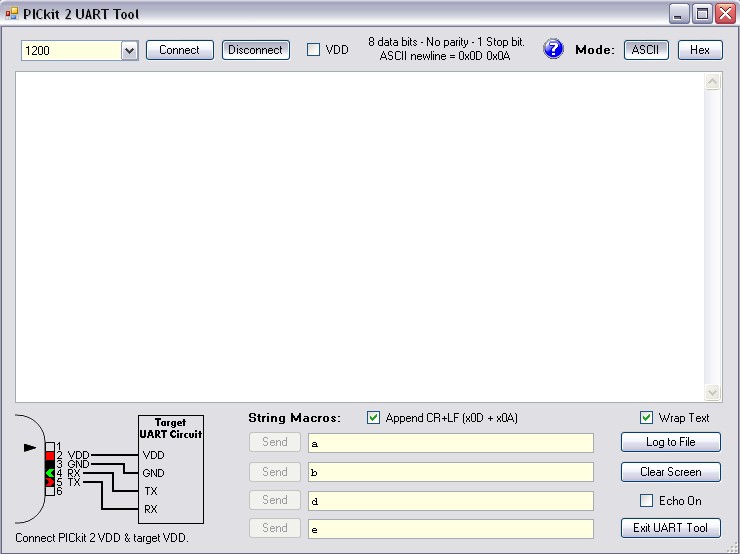Click the Target UART Circuit diagram box
The image size is (740, 554).
(x=171, y=469)
